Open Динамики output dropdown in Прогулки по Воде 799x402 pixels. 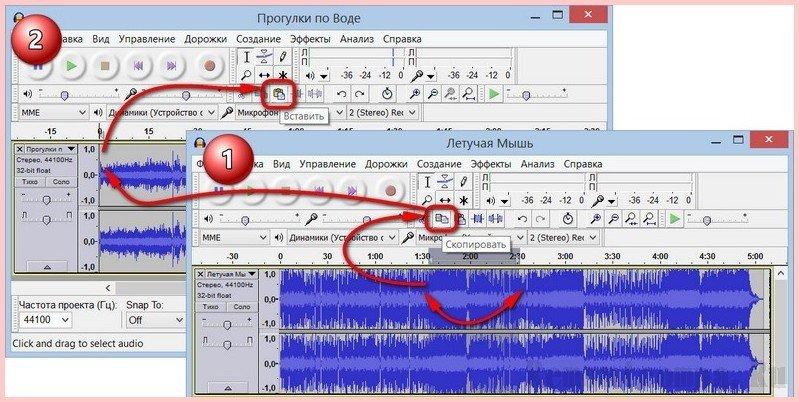tap(161, 112)
